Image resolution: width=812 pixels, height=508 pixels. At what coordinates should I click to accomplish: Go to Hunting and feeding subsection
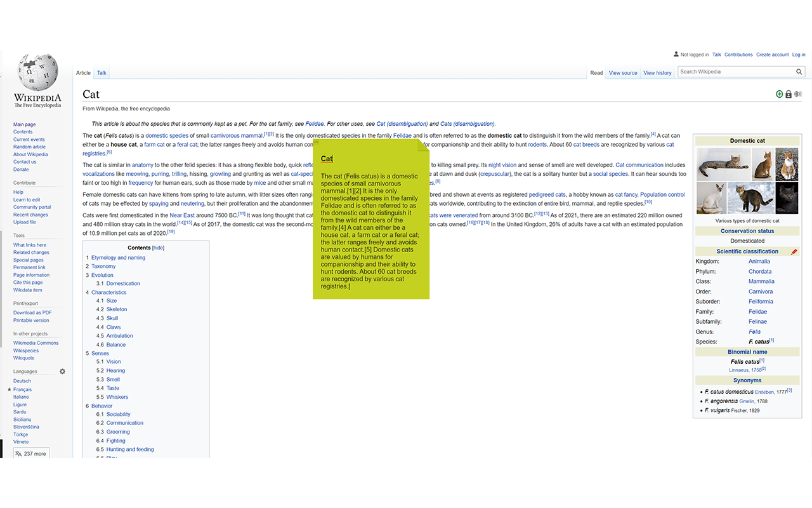tap(130, 449)
